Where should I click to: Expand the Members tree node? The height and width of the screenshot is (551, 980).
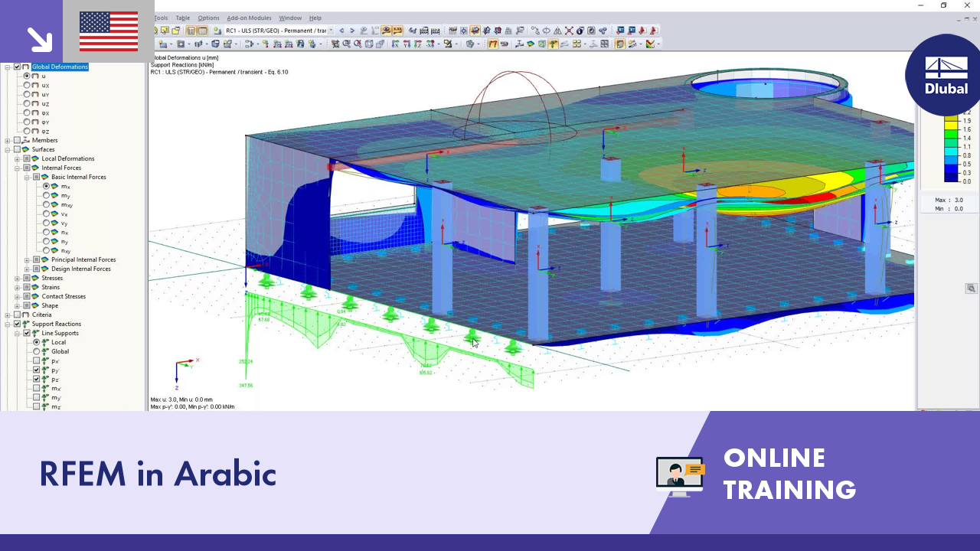(6, 140)
